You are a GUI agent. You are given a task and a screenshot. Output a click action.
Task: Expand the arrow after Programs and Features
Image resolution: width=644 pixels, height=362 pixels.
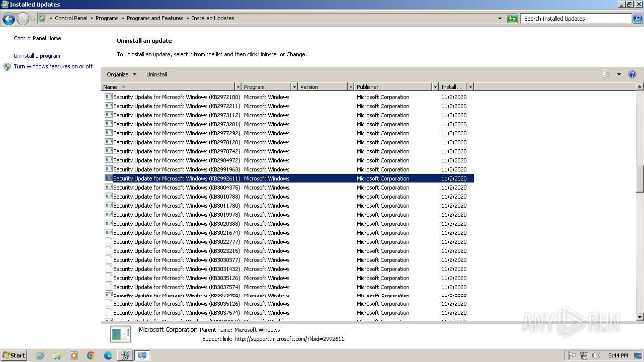[x=188, y=18]
